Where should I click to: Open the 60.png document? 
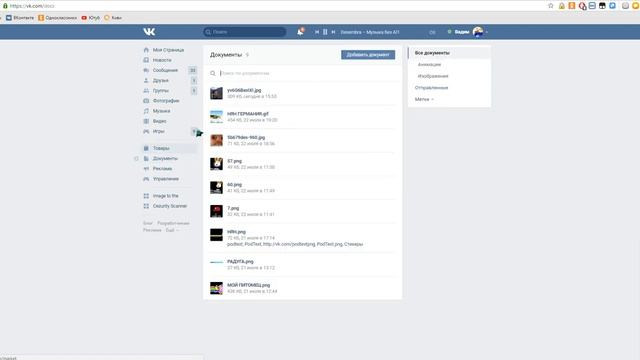tap(234, 185)
